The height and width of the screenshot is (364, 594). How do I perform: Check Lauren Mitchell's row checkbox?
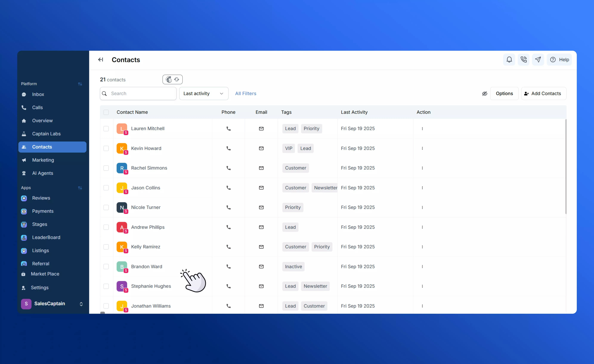pyautogui.click(x=106, y=129)
